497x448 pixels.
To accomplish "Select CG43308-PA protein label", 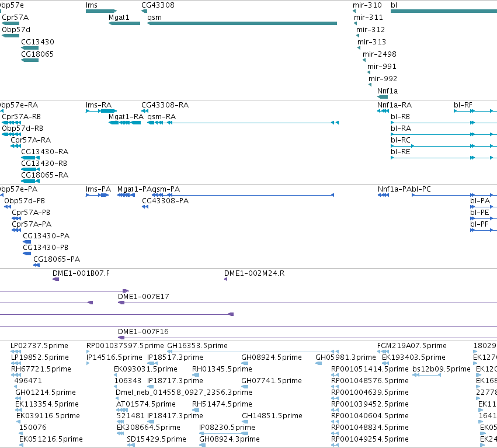I will [165, 201].
